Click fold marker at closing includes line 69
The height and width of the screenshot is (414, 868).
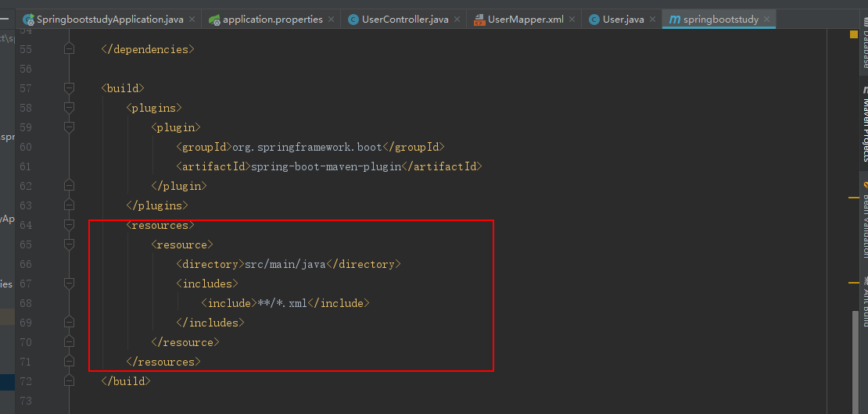tap(69, 323)
